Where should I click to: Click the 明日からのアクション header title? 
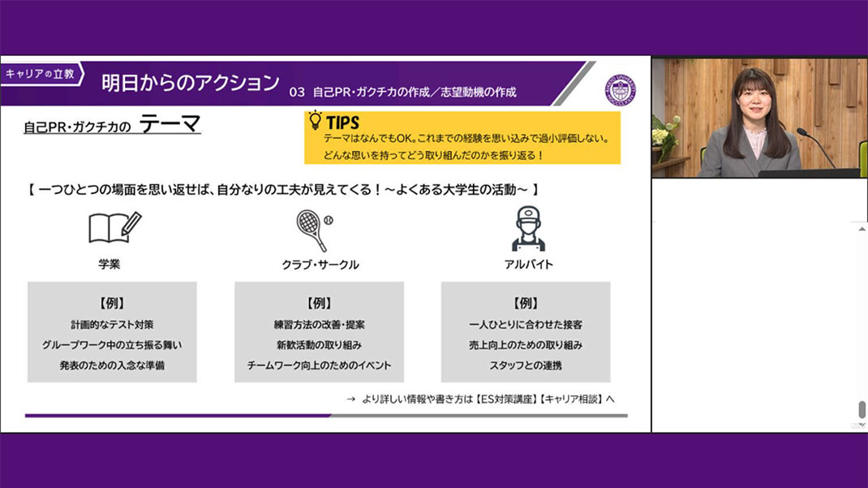tap(190, 83)
